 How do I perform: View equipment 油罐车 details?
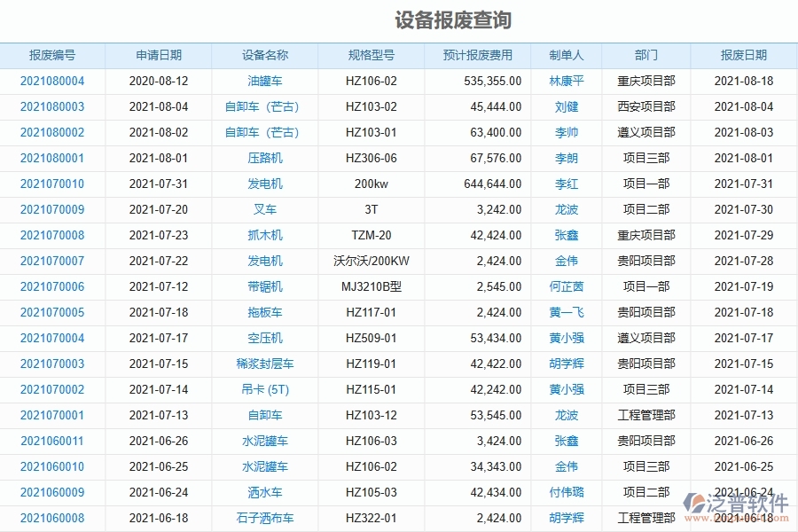click(x=263, y=81)
